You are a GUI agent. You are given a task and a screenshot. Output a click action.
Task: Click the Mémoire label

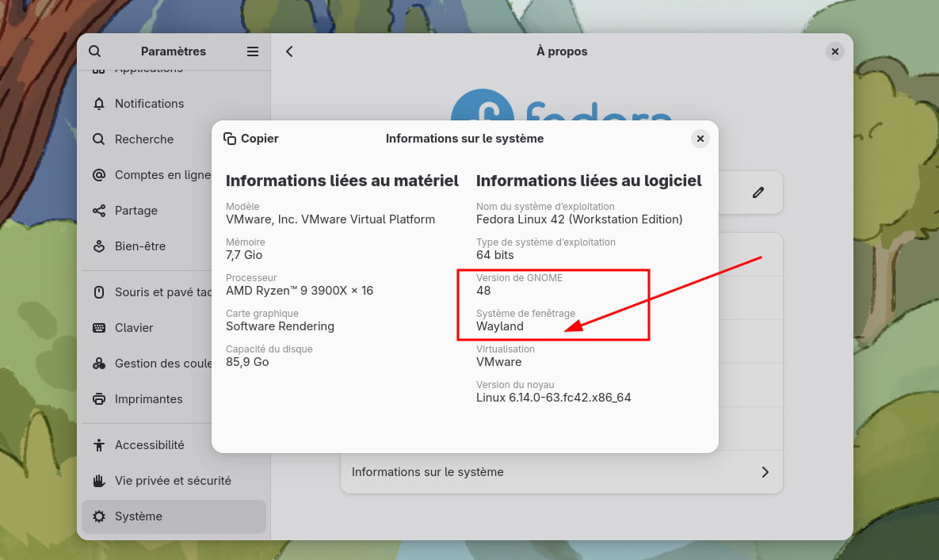(246, 242)
